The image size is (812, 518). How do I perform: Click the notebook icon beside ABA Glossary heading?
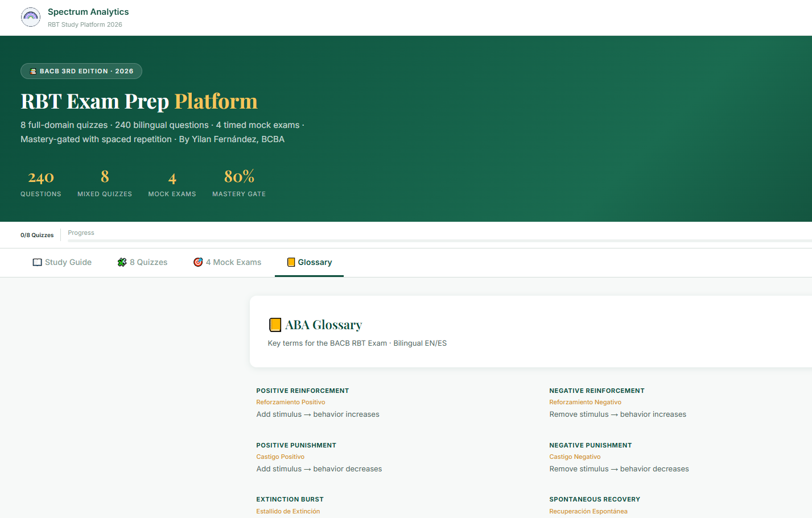point(275,325)
